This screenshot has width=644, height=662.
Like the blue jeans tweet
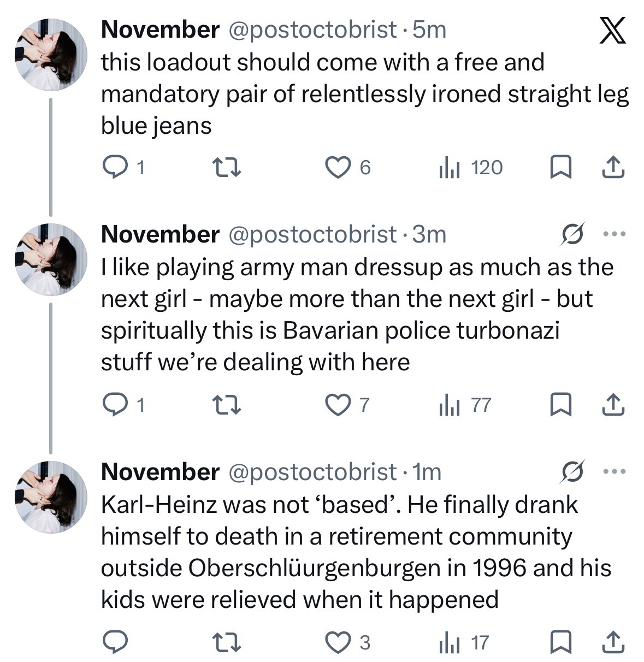point(338,167)
